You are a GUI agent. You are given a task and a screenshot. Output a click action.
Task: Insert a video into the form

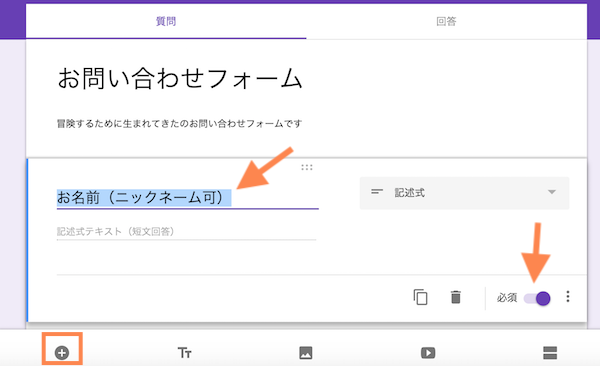(x=428, y=353)
